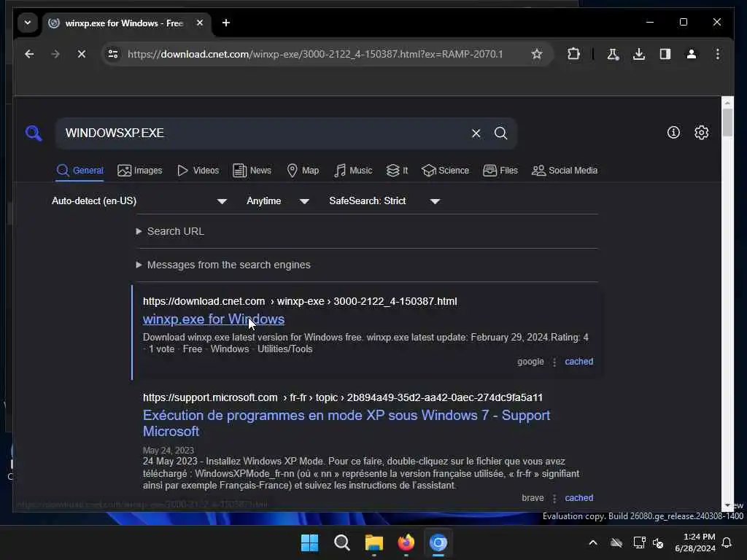Screen dimensions: 747x560
Task: Click the support.microsoft.com result URL
Action: (x=343, y=397)
